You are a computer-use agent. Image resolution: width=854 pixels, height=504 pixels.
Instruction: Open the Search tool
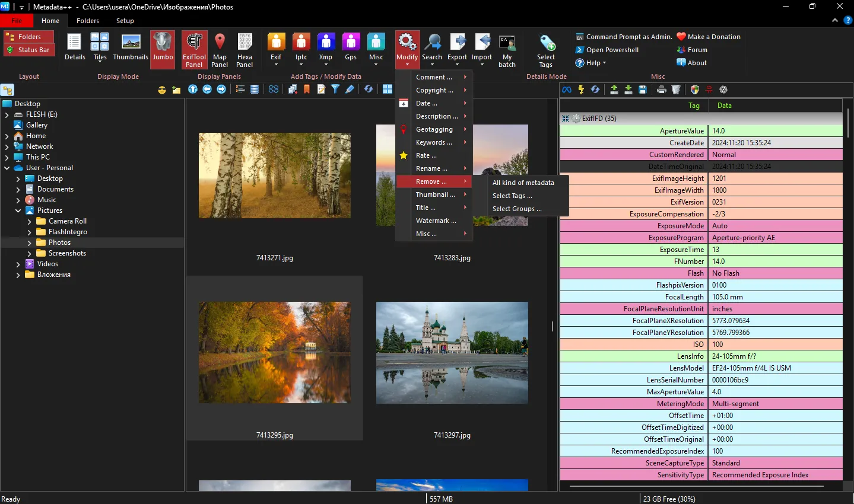click(432, 50)
